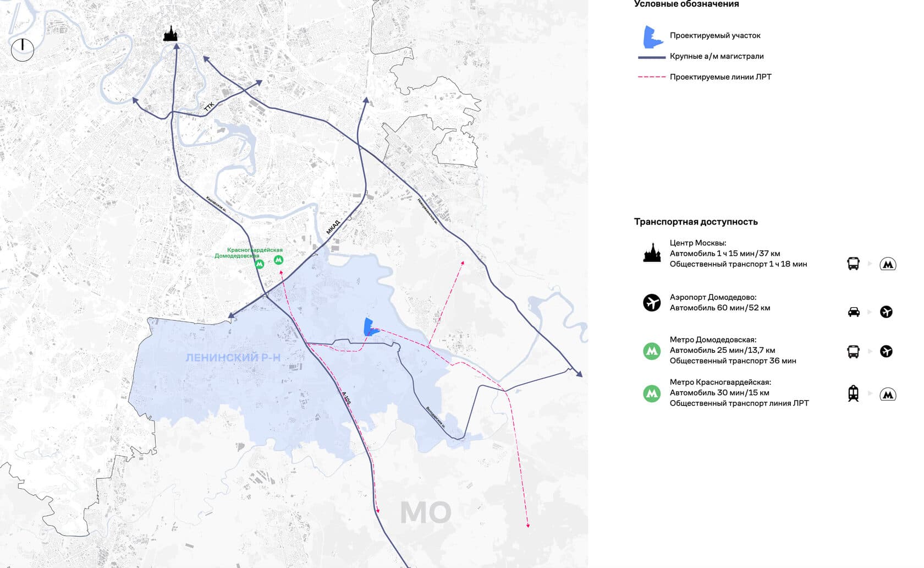This screenshot has width=924, height=568.
Task: Click the outlined metro logo in Центр Москвы row
Action: 888,264
